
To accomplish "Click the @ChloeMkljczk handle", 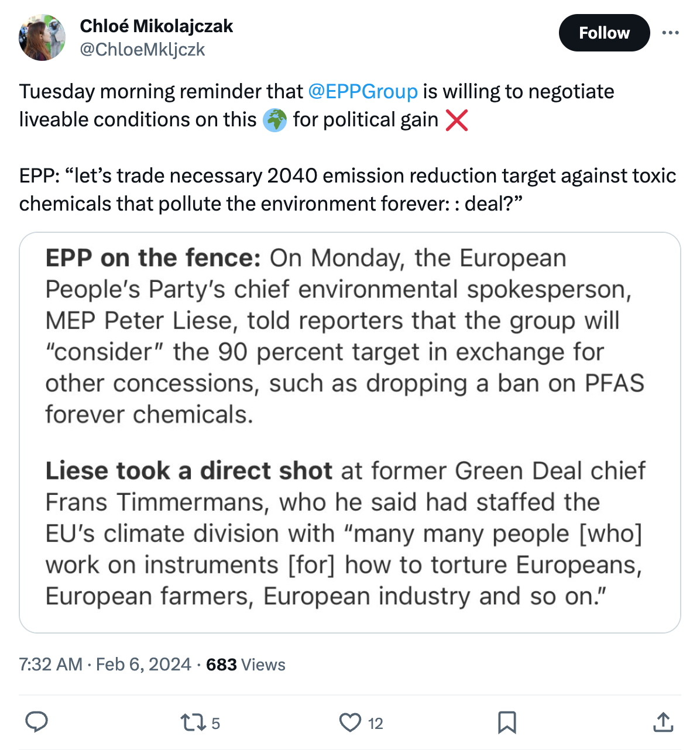I will pyautogui.click(x=141, y=50).
